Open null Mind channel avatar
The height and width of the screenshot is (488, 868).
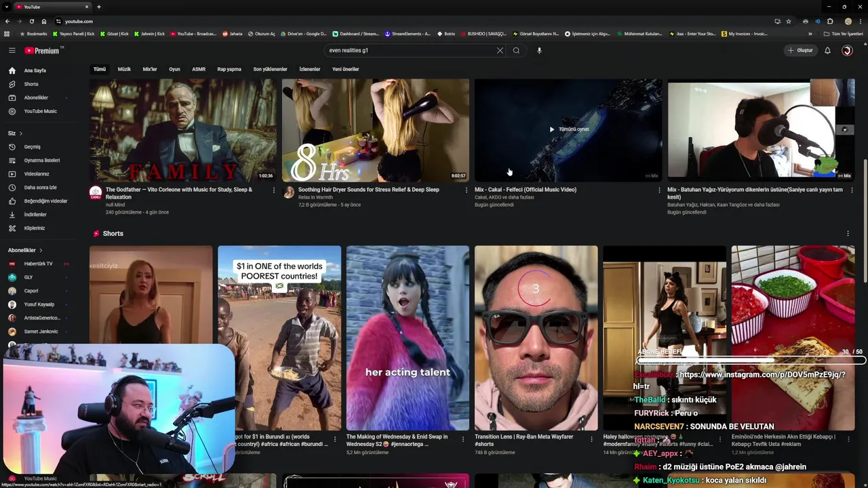point(96,192)
